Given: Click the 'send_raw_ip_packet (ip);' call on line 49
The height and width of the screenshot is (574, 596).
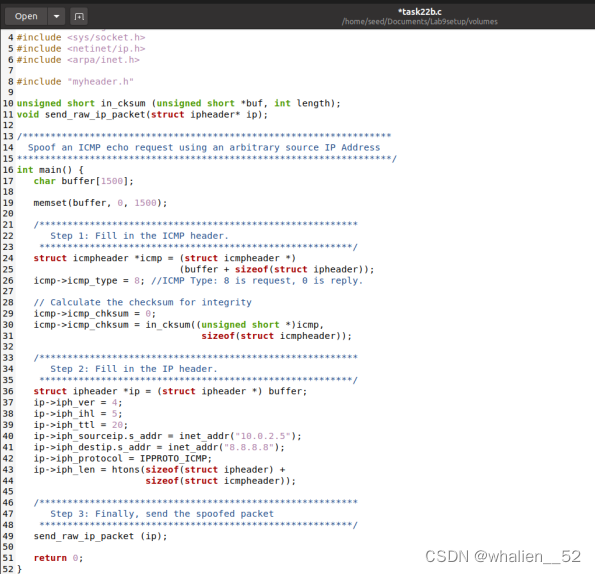Looking at the screenshot, I should click(100, 536).
